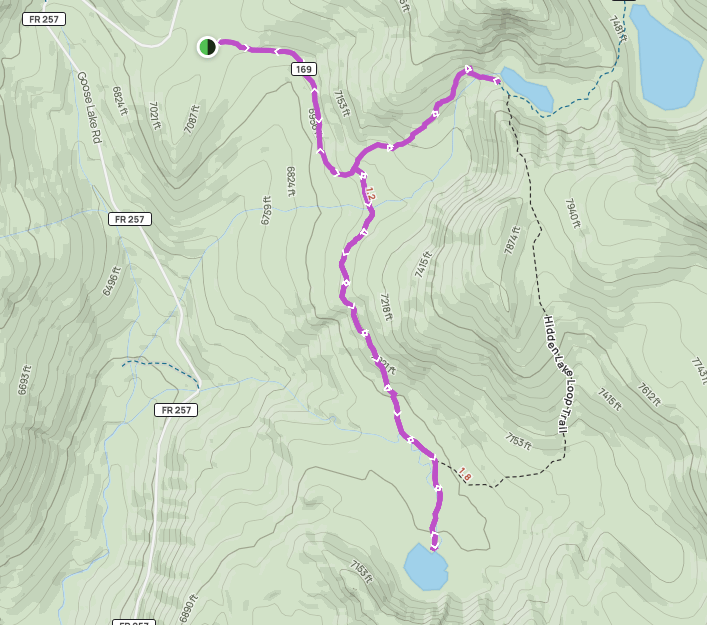The image size is (707, 625).
Task: Click the 7087 ft elevation label
Action: click(x=191, y=119)
